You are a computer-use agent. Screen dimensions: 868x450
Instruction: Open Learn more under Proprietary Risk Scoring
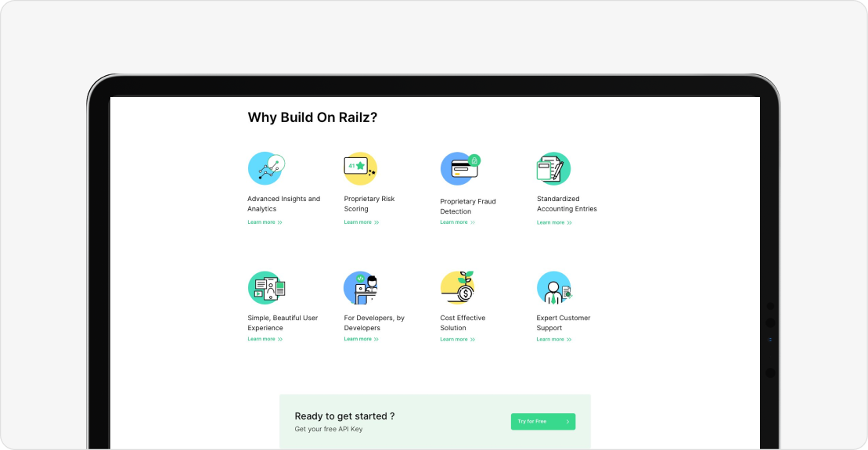coord(362,222)
